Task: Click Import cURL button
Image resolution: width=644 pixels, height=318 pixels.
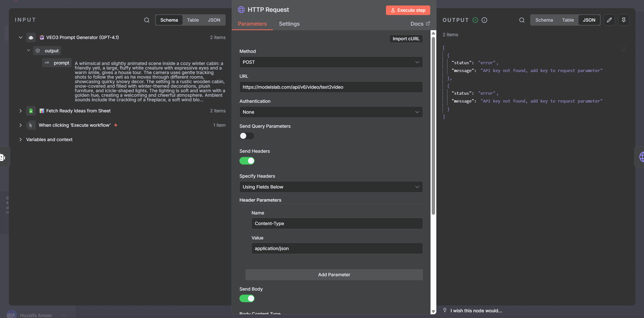Action: (x=406, y=39)
